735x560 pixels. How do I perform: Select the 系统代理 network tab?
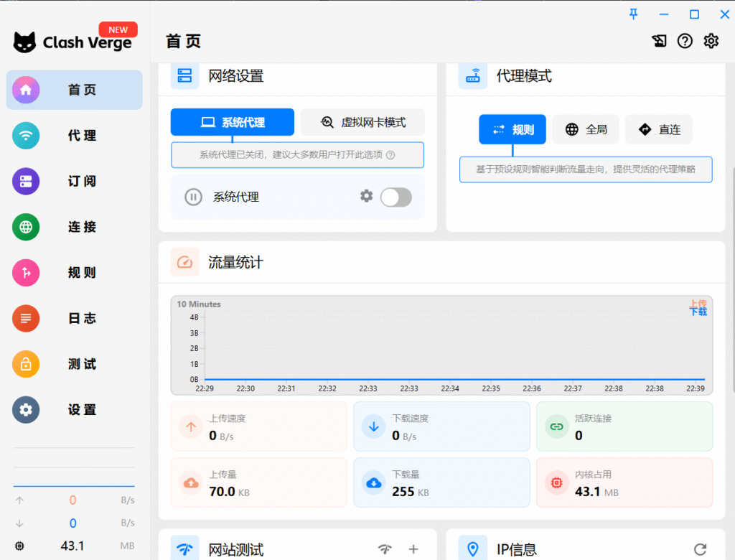click(233, 122)
